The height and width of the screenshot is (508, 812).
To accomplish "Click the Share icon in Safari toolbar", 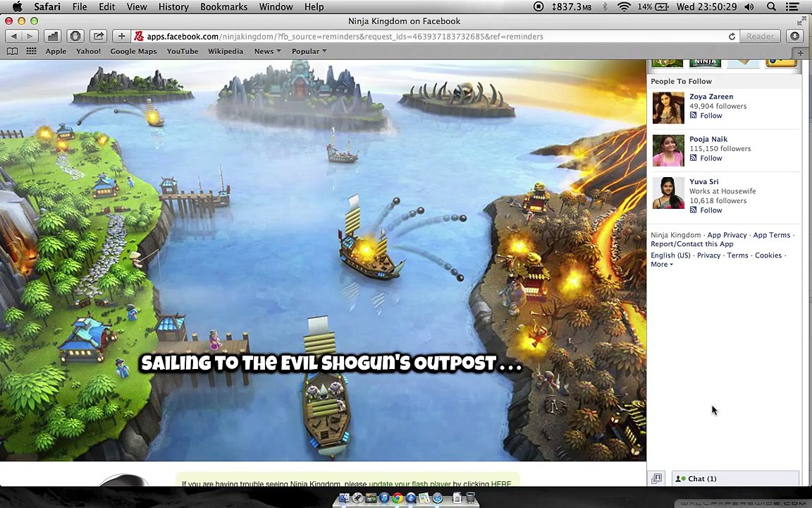I will (98, 36).
